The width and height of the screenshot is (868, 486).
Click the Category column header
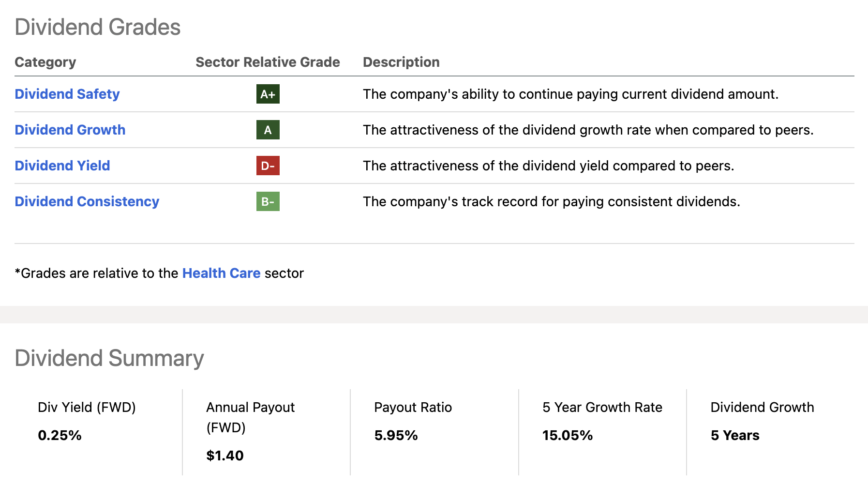pyautogui.click(x=45, y=62)
